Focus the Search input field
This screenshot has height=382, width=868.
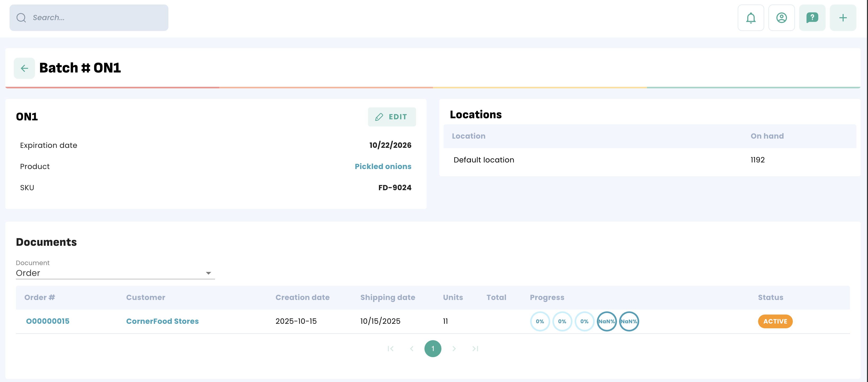coord(98,18)
